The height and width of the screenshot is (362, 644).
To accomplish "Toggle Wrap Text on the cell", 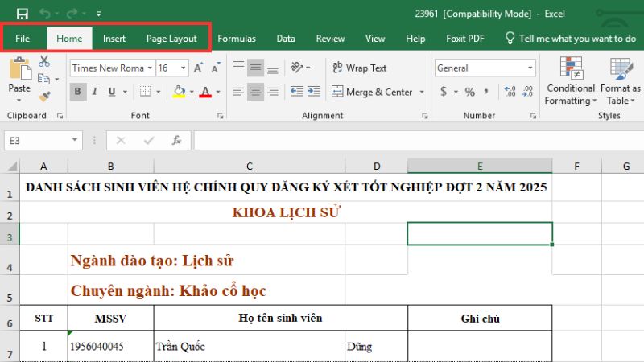I will pyautogui.click(x=358, y=68).
